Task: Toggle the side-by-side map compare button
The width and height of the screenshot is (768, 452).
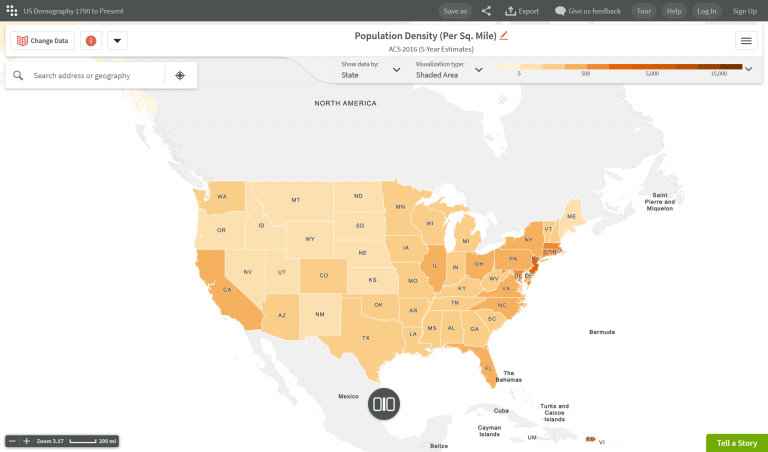Action: (384, 404)
